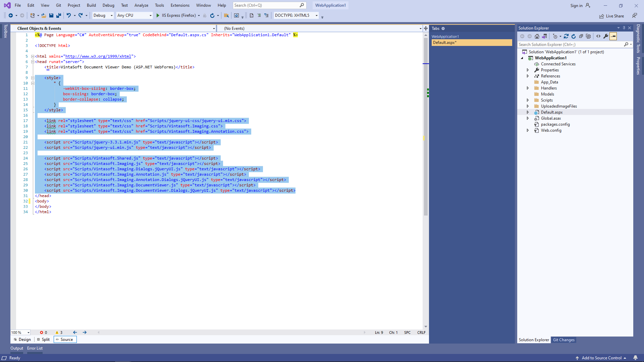The height and width of the screenshot is (362, 644).
Task: Sync Solution Explorer with active document
Action: click(x=566, y=36)
